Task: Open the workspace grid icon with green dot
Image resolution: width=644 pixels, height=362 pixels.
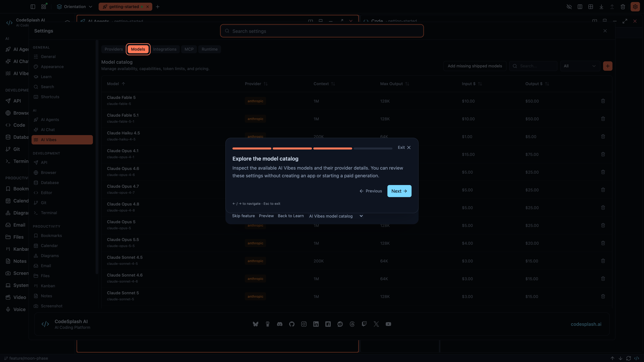Action: (x=44, y=7)
